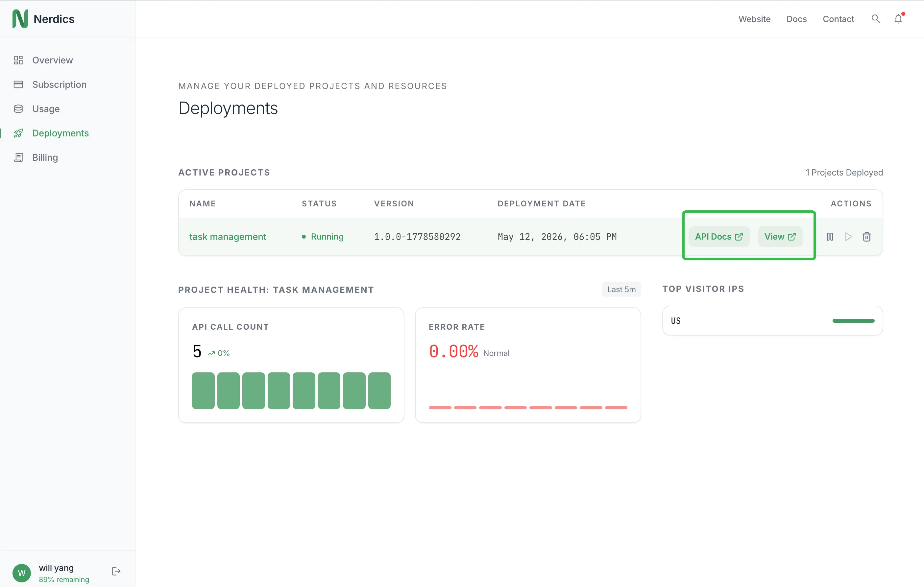Open the Website link
This screenshot has height=587, width=924.
point(754,19)
